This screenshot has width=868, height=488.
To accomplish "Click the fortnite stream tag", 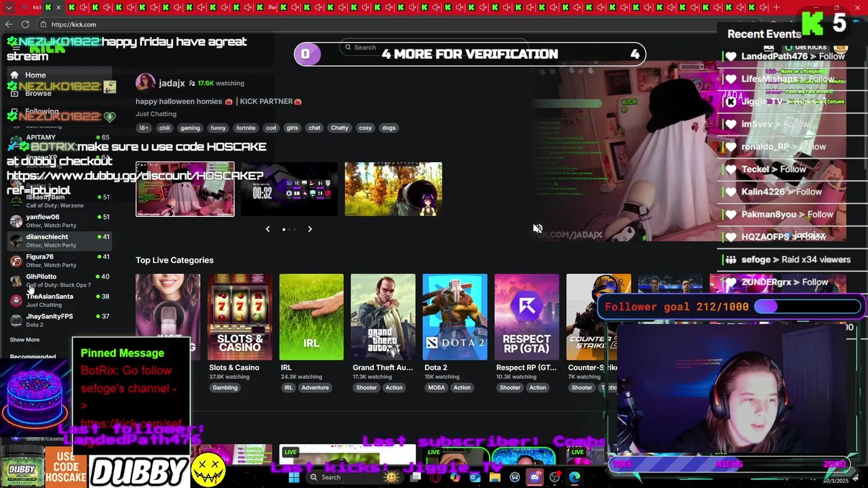I will [246, 127].
